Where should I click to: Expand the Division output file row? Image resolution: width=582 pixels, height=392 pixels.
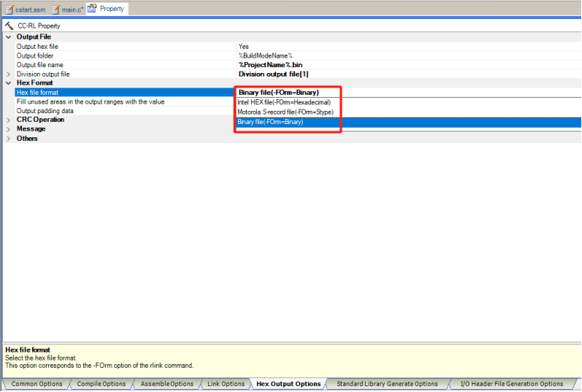click(9, 74)
